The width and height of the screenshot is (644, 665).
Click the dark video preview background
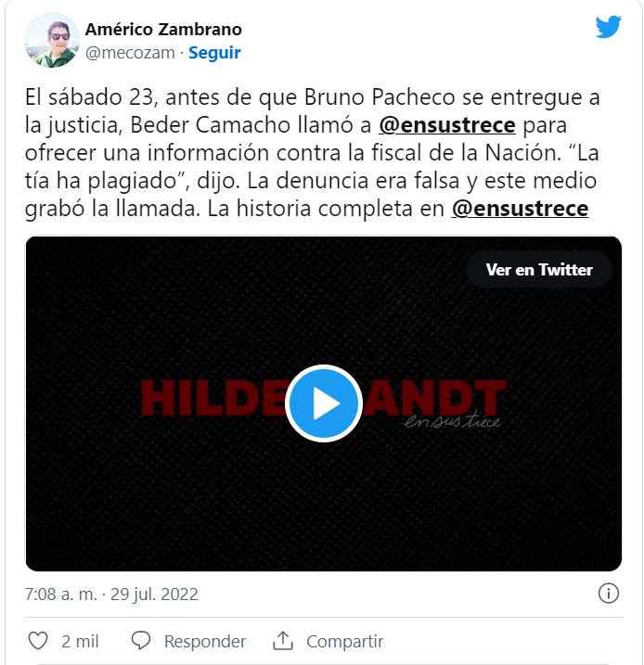(323, 509)
